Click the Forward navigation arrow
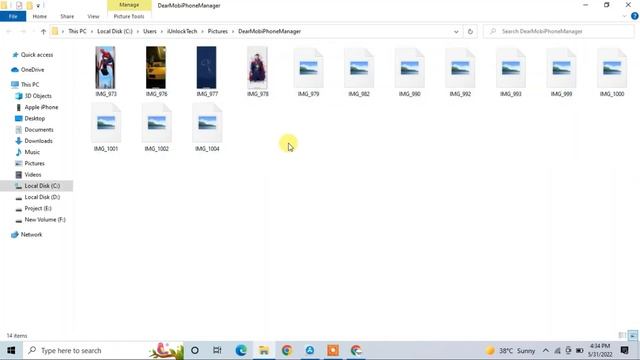 [x=23, y=31]
